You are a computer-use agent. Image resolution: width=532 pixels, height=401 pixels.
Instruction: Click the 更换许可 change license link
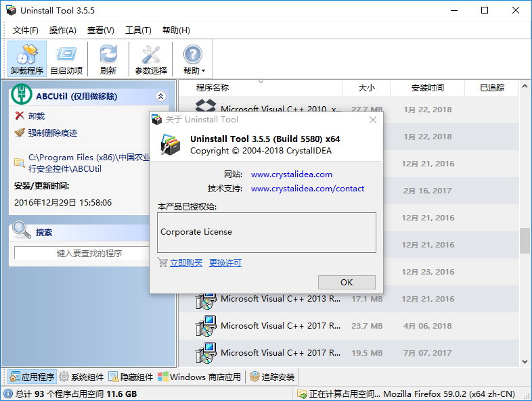tap(225, 262)
